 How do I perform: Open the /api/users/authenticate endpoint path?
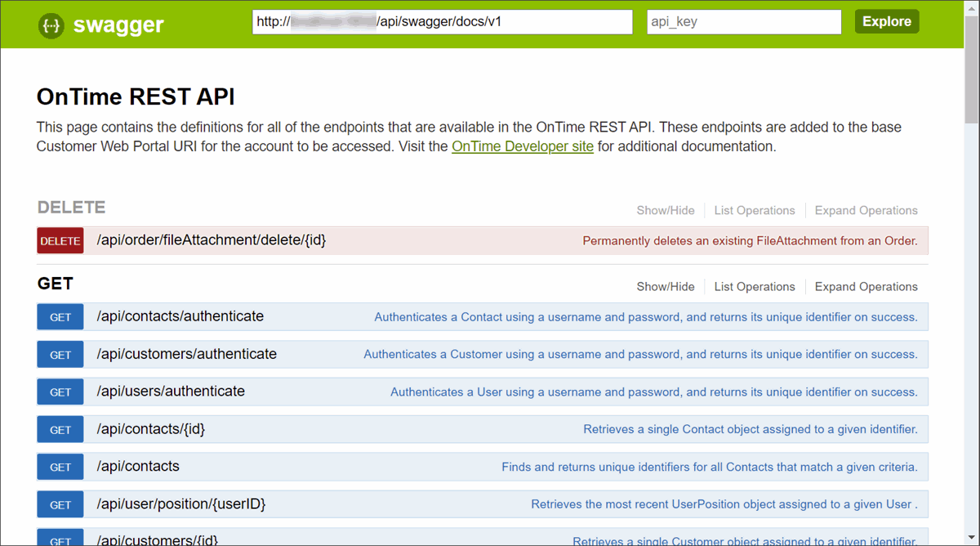coord(171,392)
